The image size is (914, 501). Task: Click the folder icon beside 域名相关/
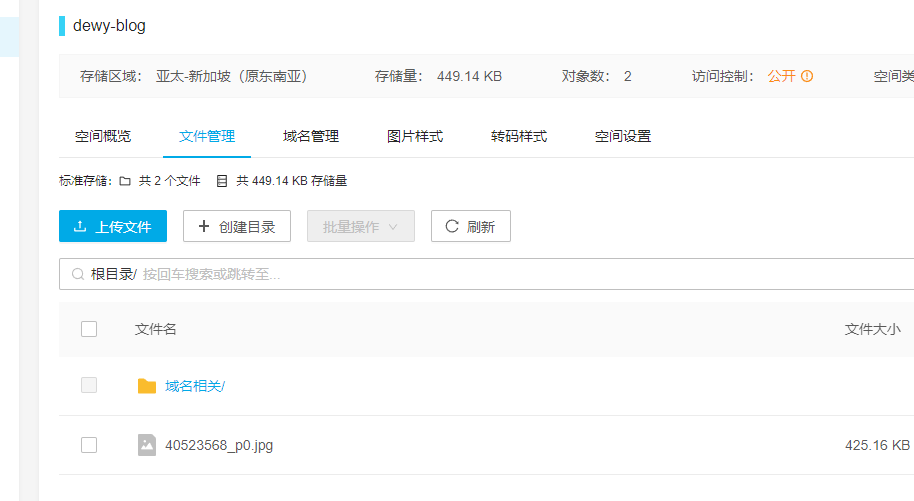coord(147,386)
